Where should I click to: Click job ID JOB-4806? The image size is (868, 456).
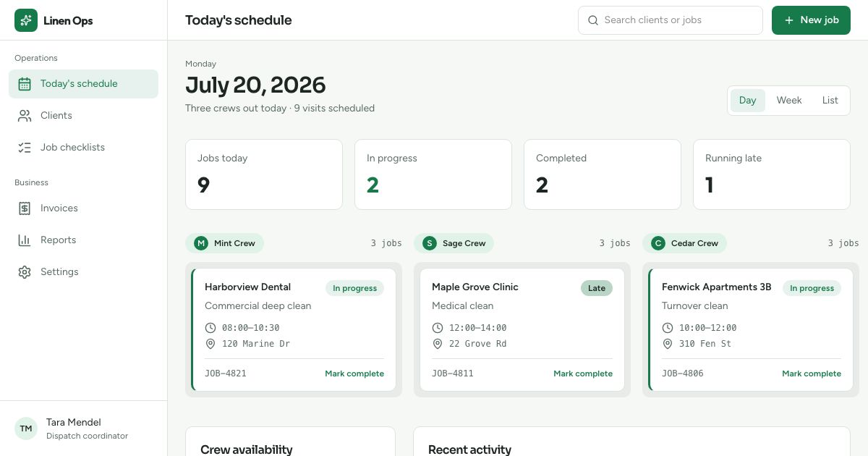(683, 374)
